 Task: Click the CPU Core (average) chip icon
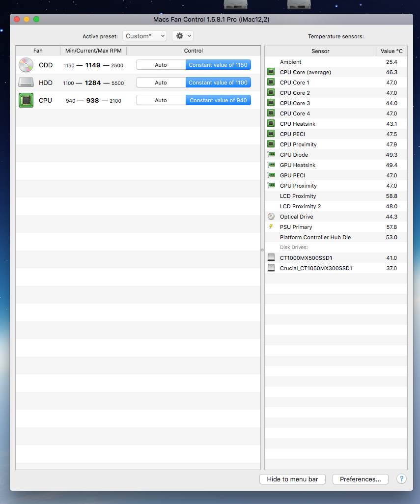pyautogui.click(x=271, y=72)
